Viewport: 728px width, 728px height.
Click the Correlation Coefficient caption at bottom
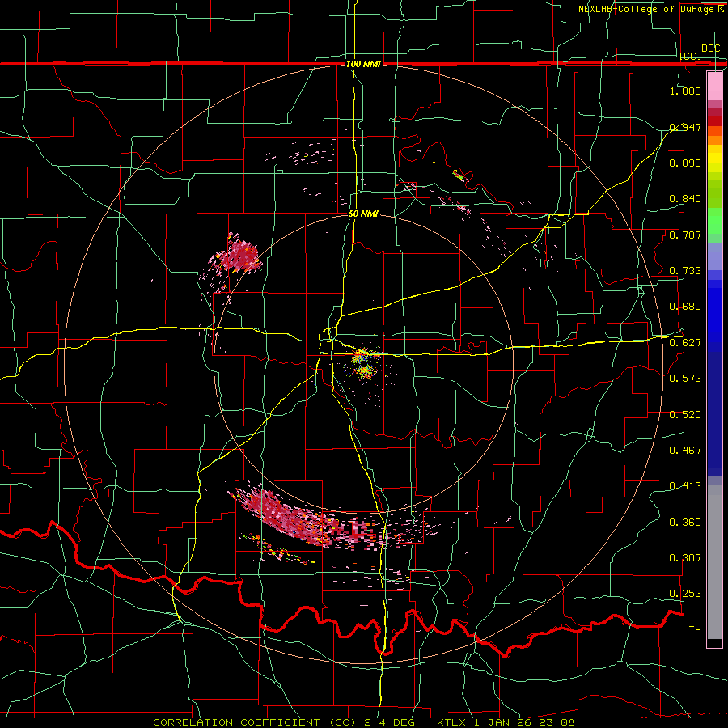click(x=363, y=722)
